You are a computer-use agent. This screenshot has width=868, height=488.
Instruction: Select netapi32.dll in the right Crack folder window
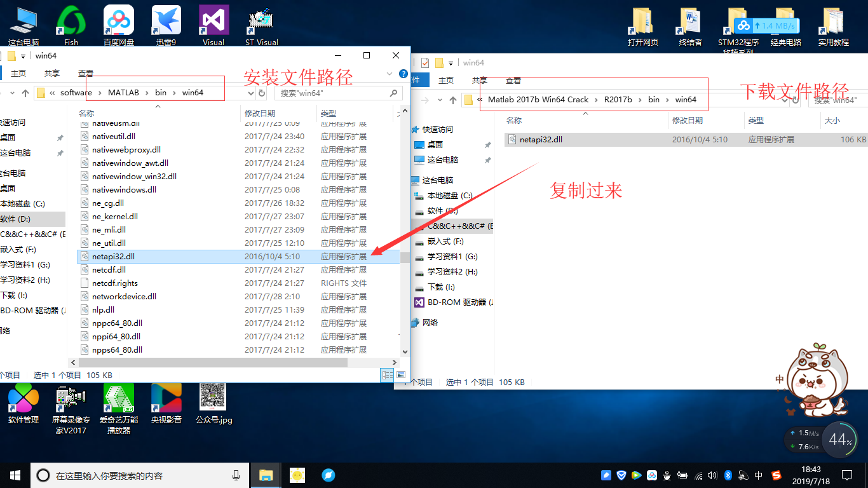686,139
